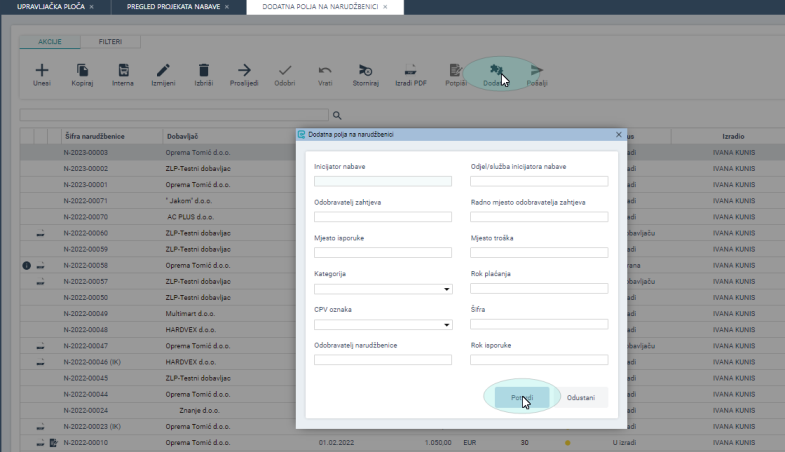Close the Dodatna polja na narudžbenici dialog
785x452 pixels.
[618, 133]
